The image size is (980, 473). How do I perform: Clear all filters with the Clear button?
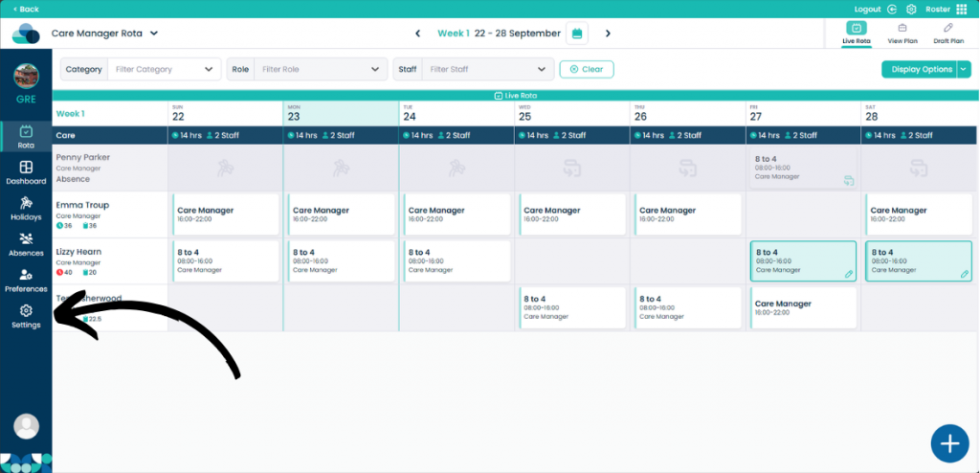pos(587,70)
